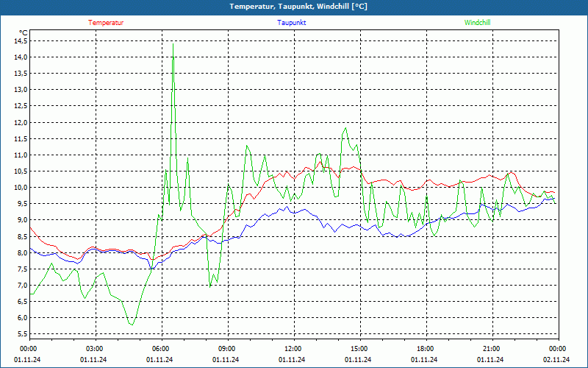The image size is (588, 368).
Task: Click the 14,5 y-axis value
Action: (21, 41)
